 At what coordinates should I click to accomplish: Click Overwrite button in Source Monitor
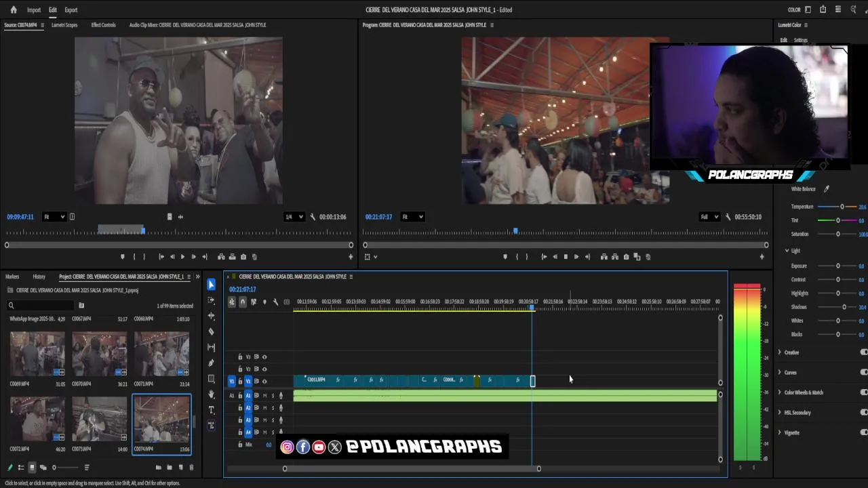(x=232, y=257)
